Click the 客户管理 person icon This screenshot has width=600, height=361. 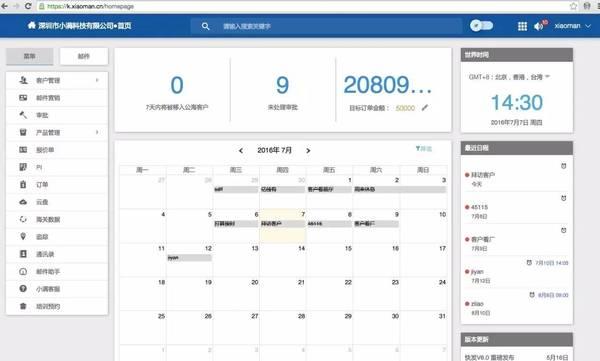tap(23, 80)
